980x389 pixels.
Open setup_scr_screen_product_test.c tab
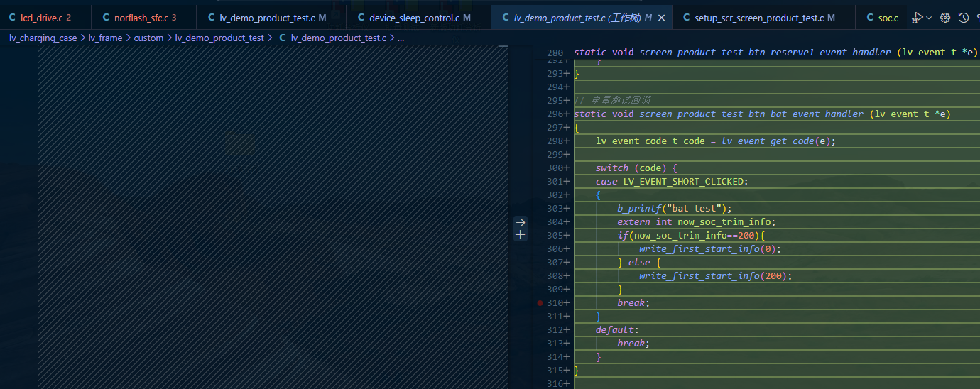[764, 18]
